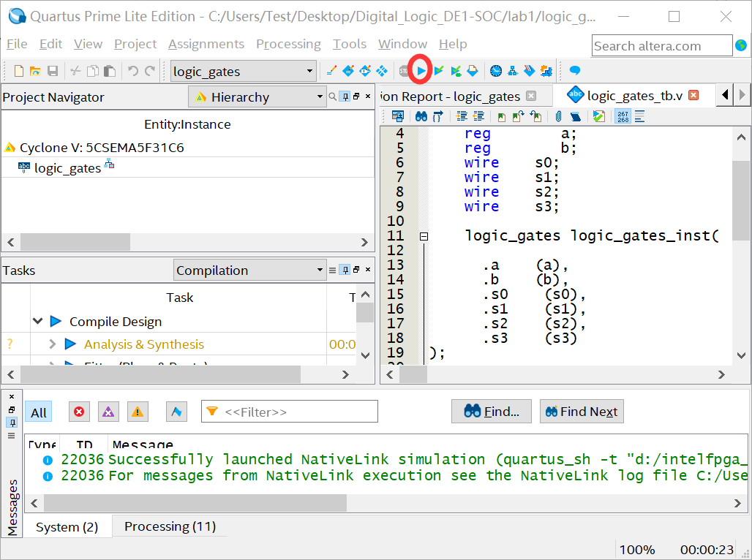The width and height of the screenshot is (752, 560).
Task: Switch to the Processing (11) messages tab
Action: 170,526
